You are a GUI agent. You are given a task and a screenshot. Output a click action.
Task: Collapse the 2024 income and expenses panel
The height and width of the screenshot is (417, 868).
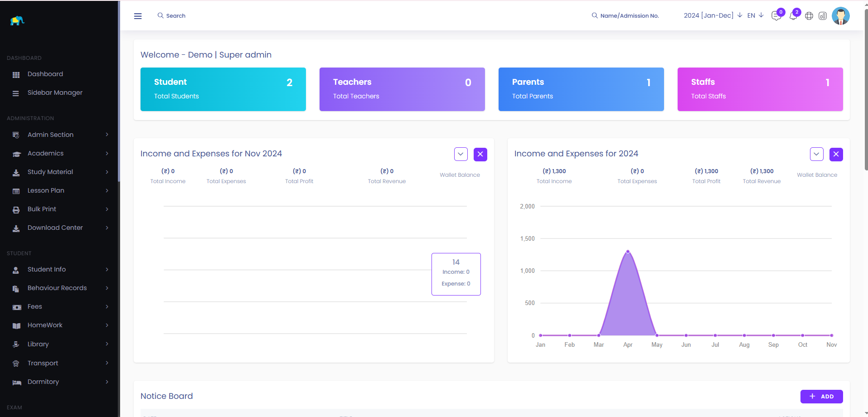816,155
